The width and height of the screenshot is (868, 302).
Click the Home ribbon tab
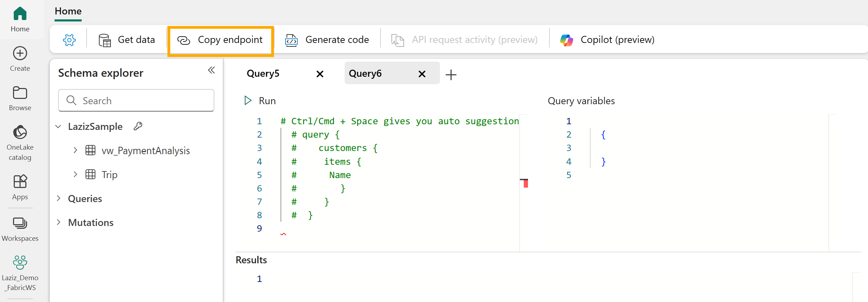tap(68, 11)
